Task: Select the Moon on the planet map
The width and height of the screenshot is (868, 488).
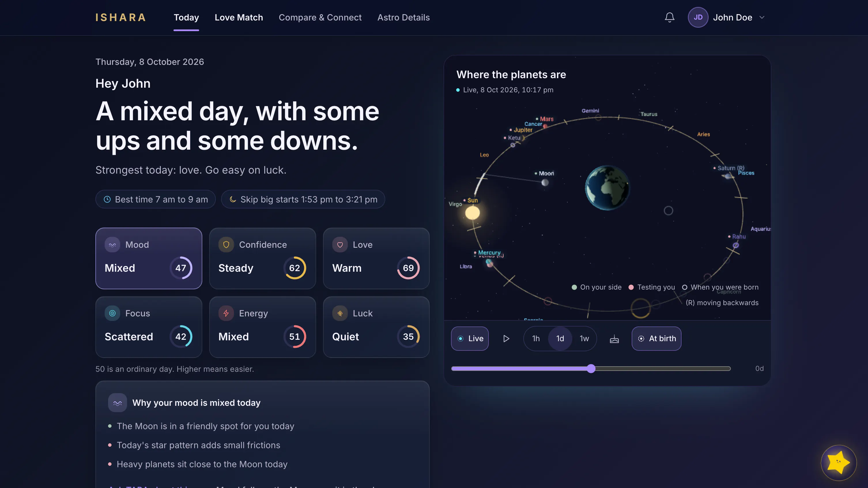Action: coord(545,183)
